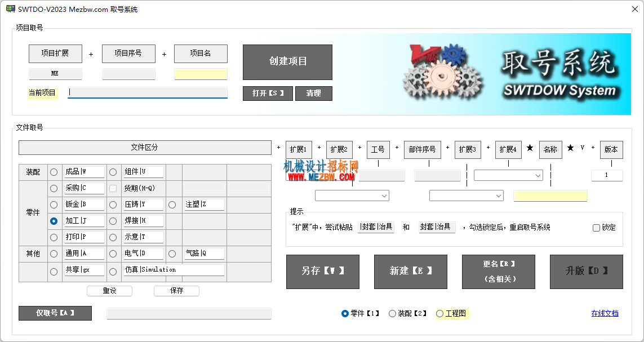Click the 项目序号 button

pos(128,54)
